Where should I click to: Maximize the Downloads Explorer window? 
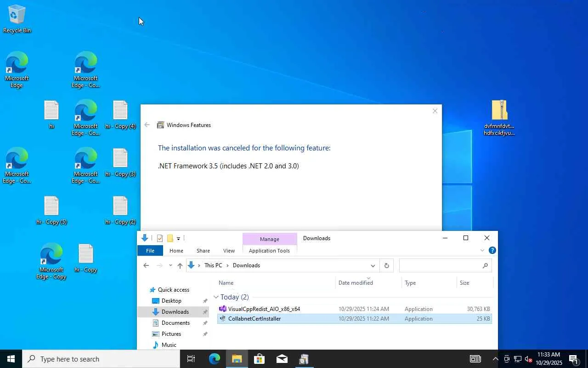466,238
